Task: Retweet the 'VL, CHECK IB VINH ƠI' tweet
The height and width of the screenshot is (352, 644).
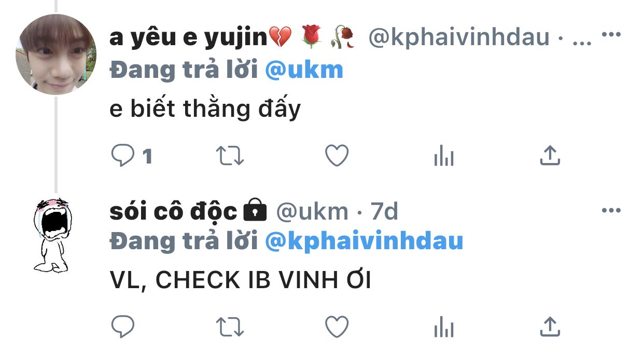Action: [230, 327]
